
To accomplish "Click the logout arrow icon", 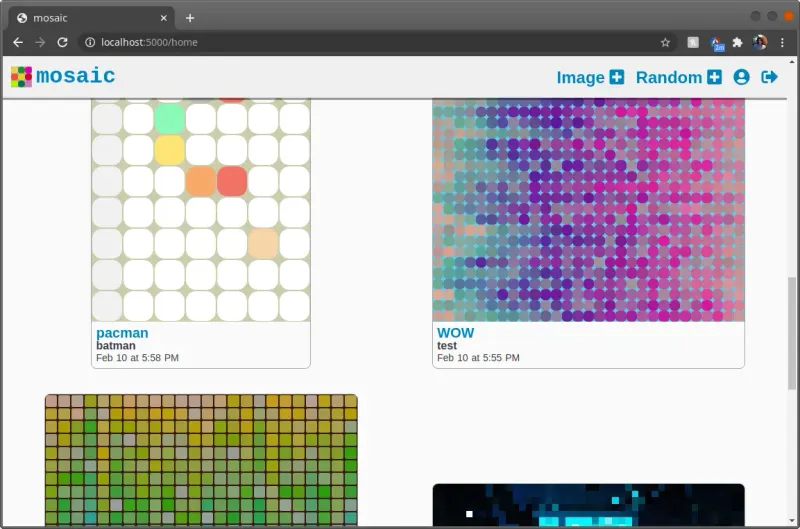I will click(x=769, y=77).
